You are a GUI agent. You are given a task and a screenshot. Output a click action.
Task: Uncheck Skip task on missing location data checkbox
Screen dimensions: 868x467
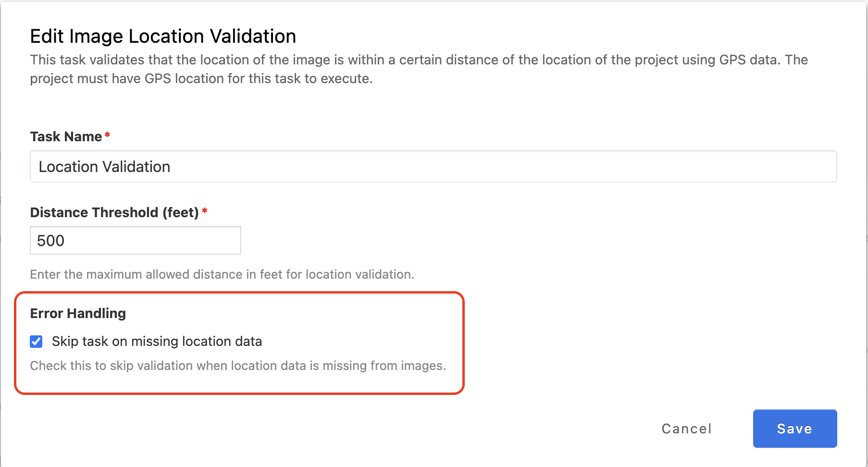[36, 342]
